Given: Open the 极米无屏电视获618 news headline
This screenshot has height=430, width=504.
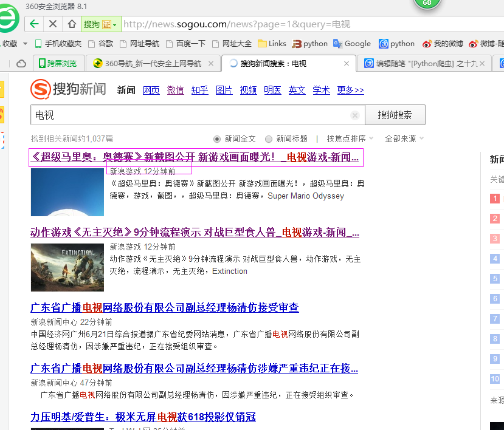Looking at the screenshot, I should 143,417.
